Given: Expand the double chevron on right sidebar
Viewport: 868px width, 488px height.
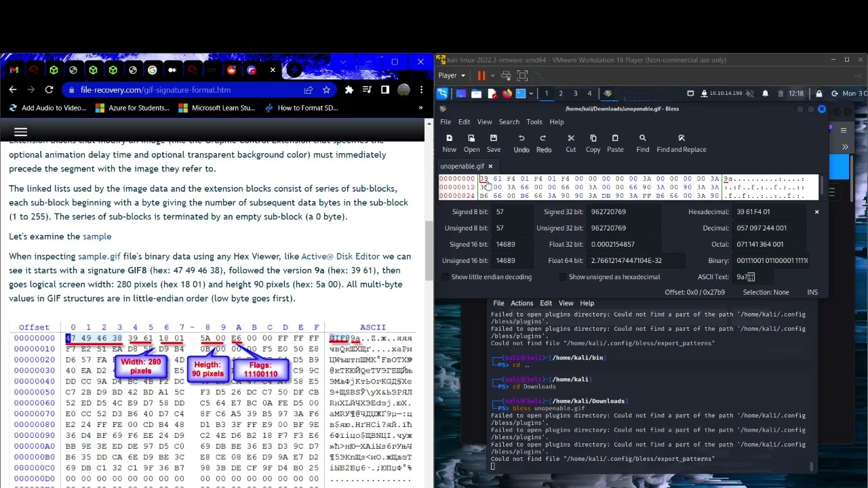Looking at the screenshot, I should click(845, 146).
